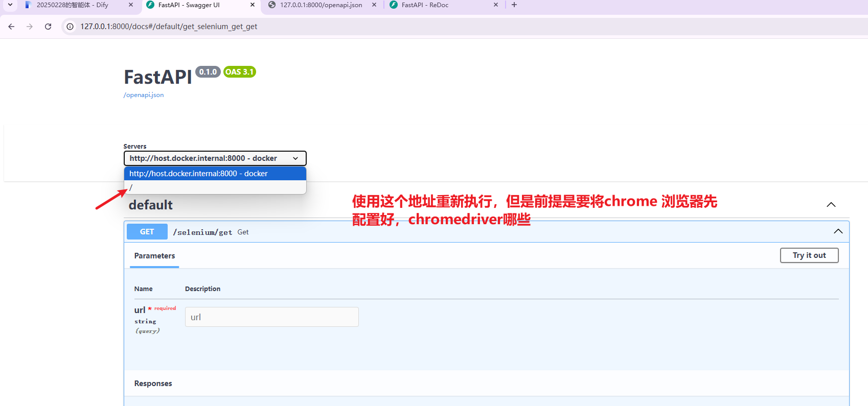The width and height of the screenshot is (868, 406).
Task: Click the Try it out button
Action: click(x=809, y=255)
